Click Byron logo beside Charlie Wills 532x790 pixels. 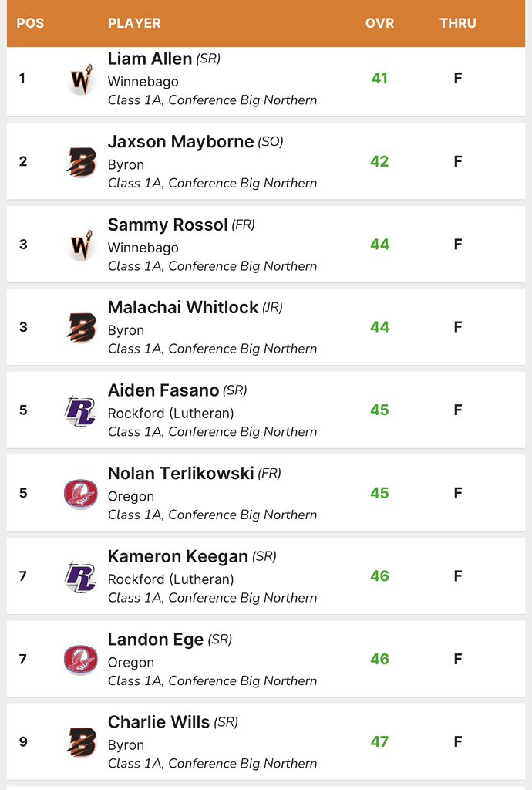81,742
